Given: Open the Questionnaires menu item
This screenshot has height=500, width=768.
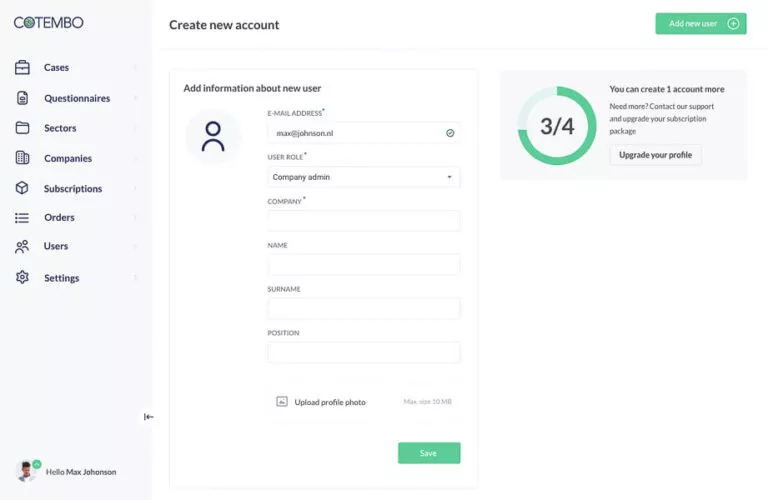Looking at the screenshot, I should point(77,98).
